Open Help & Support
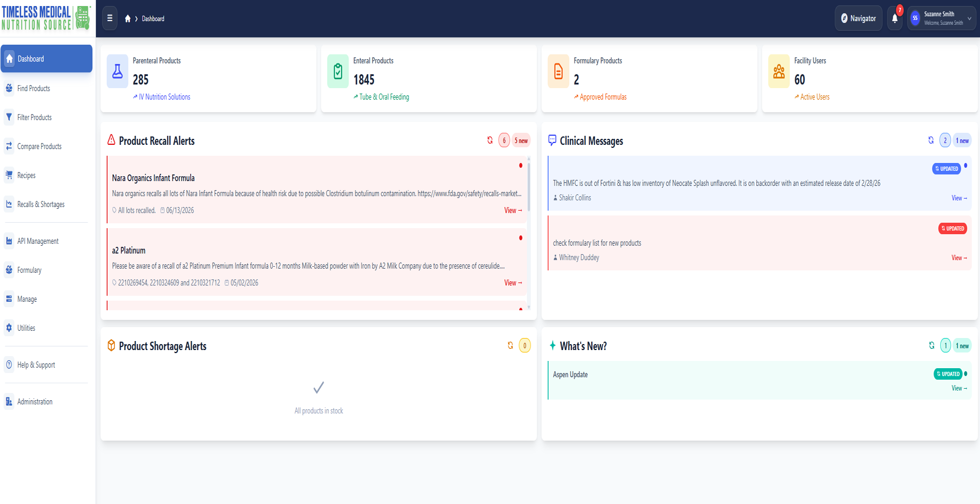 click(46, 365)
